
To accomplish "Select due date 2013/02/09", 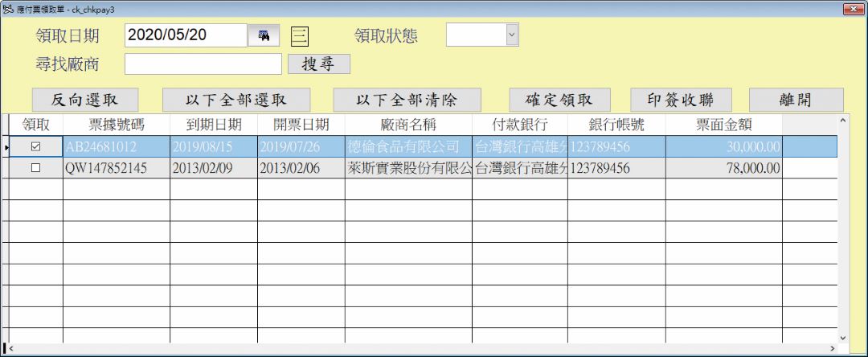I will [x=214, y=168].
